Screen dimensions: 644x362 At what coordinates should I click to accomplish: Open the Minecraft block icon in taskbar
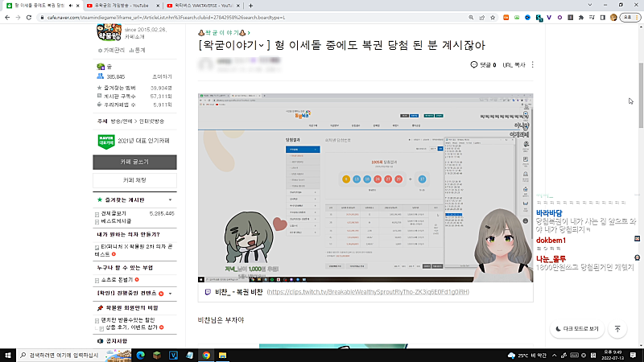157,355
